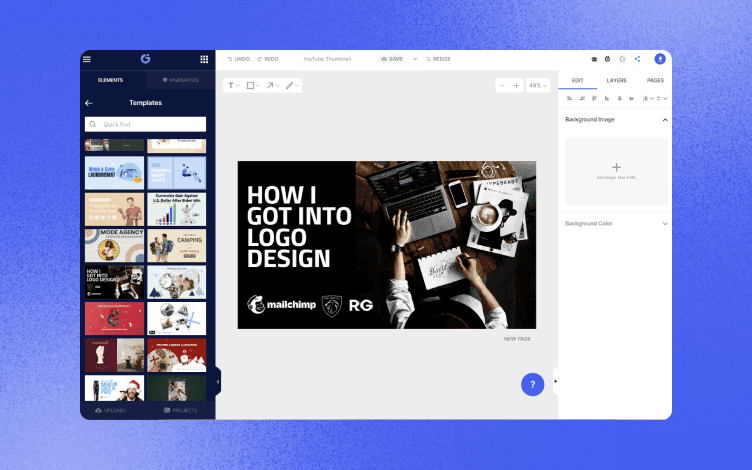Open the blue help question mark
This screenshot has height=470, width=752.
[x=533, y=385]
